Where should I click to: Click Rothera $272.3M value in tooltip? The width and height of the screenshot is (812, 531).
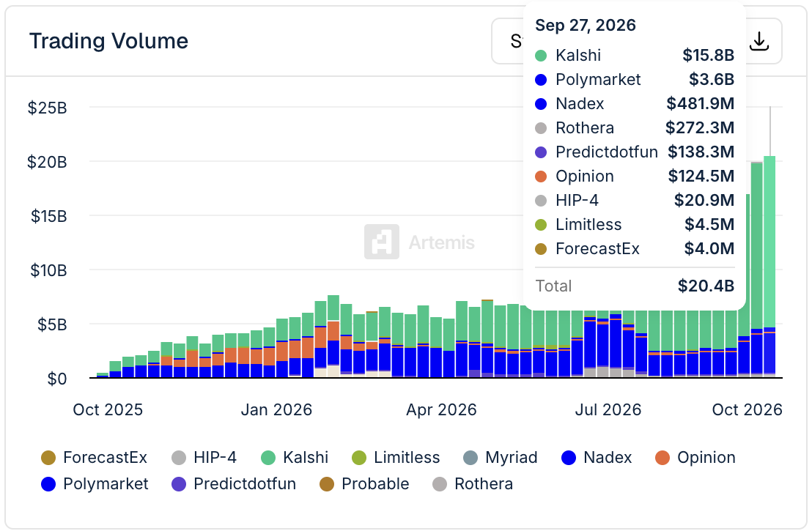coord(700,127)
